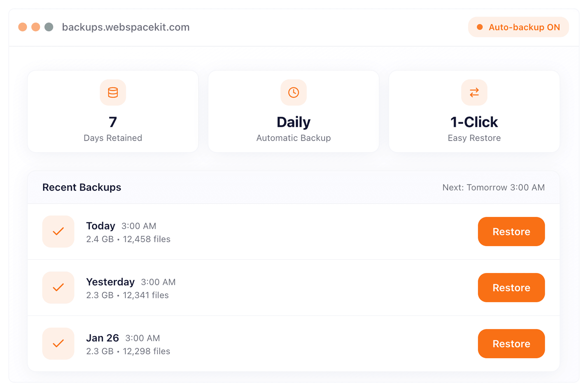Viewport: 588px width, 391px height.
Task: Click the clock icon on the Daily card
Action: [294, 93]
